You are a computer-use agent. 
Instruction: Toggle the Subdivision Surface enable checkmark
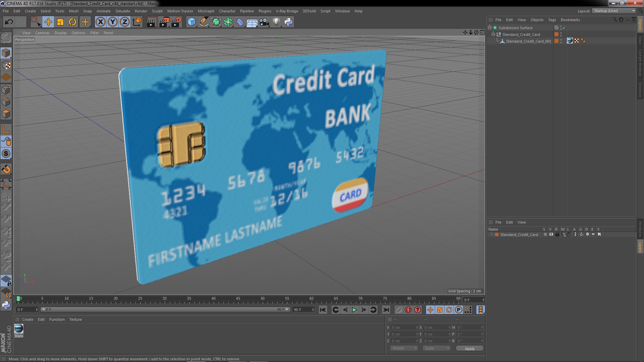[x=564, y=28]
